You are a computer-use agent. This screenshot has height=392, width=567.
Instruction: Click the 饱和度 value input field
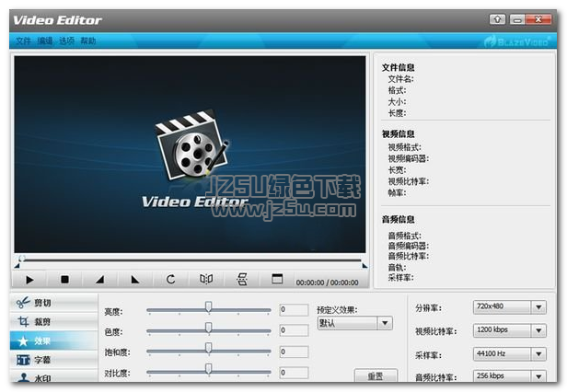tap(294, 352)
